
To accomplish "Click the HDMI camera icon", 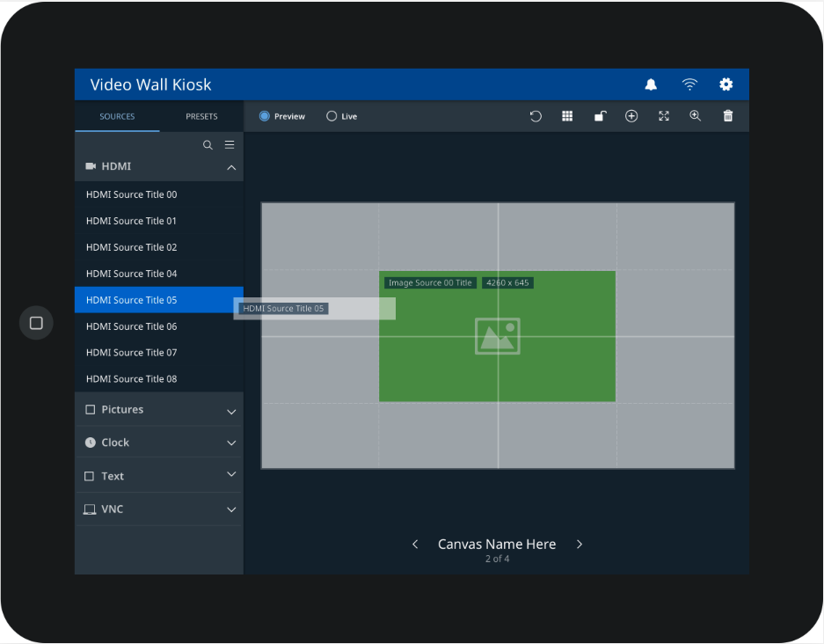I will [x=91, y=166].
